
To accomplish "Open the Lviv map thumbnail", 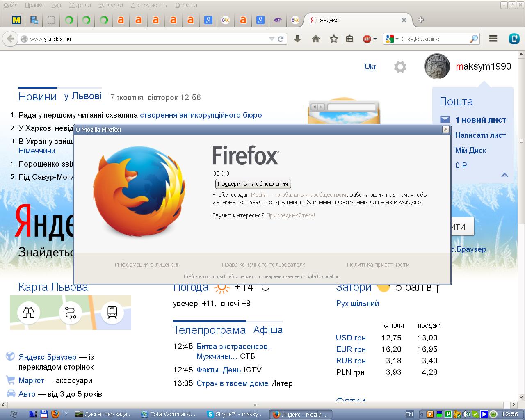I will coord(71,313).
